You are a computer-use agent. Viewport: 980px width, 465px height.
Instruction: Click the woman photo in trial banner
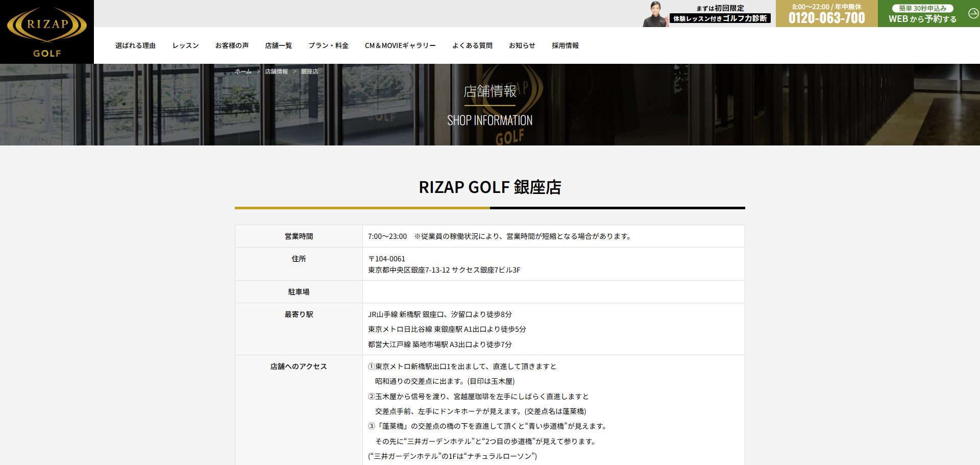tap(655, 14)
